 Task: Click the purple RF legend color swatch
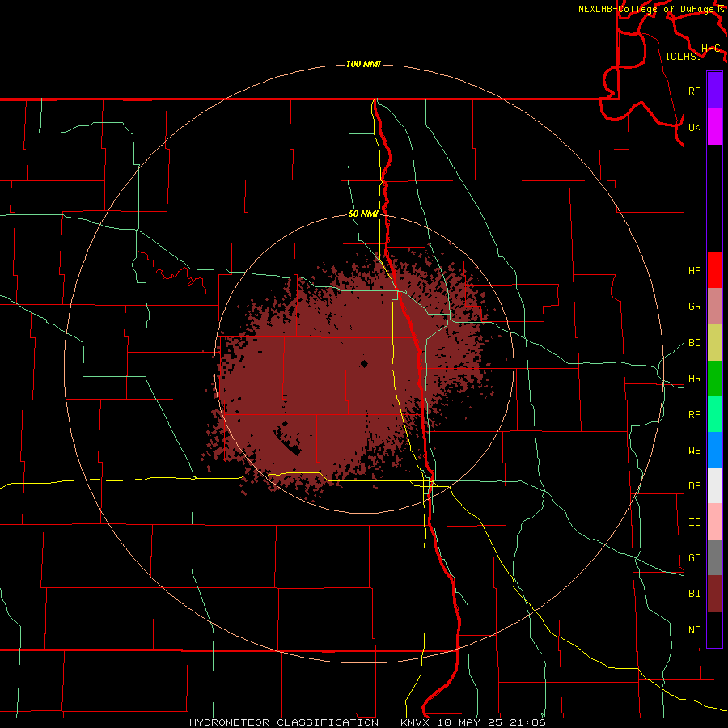tap(714, 91)
